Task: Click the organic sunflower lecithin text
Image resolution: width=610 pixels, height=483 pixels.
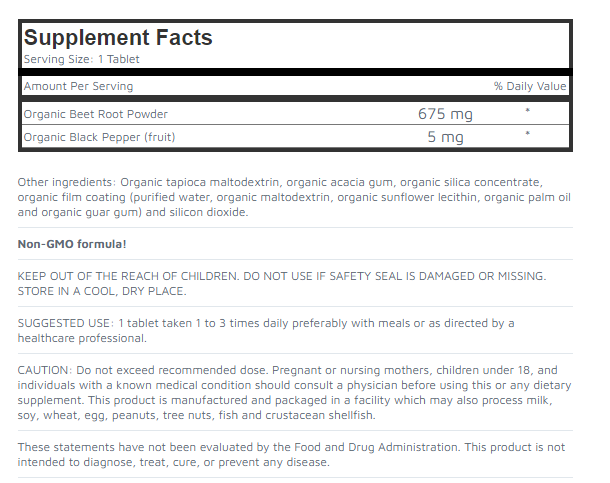Action: 407,197
